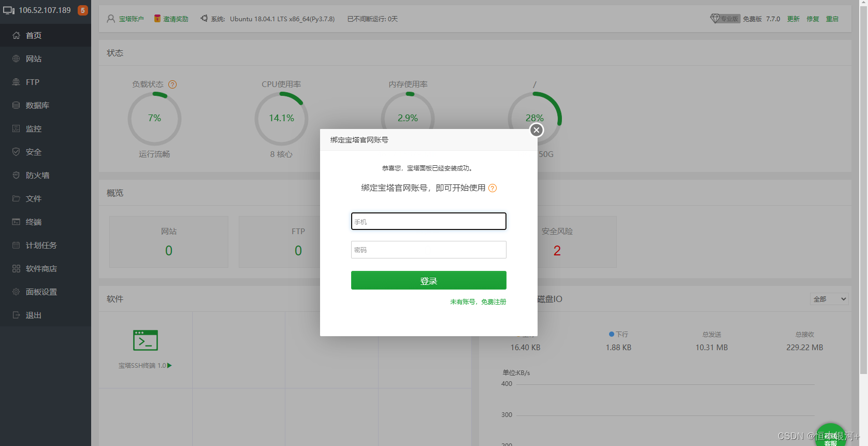Click the 负载状态 7% gauge
The image size is (868, 446).
(154, 119)
